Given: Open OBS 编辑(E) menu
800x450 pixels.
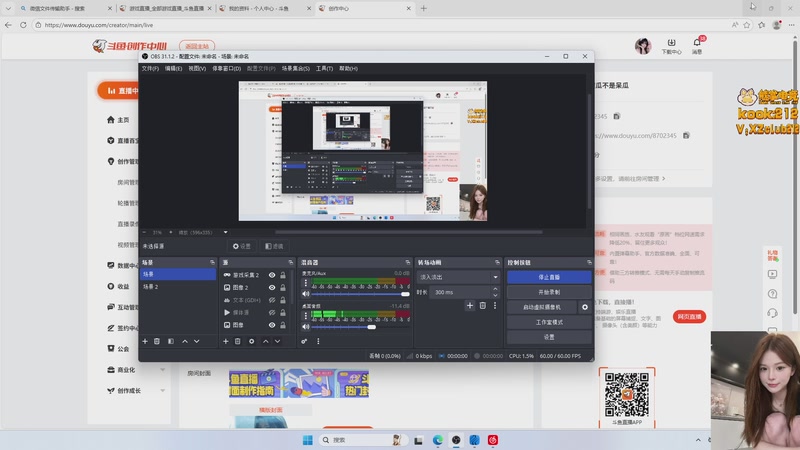Looking at the screenshot, I should [173, 68].
